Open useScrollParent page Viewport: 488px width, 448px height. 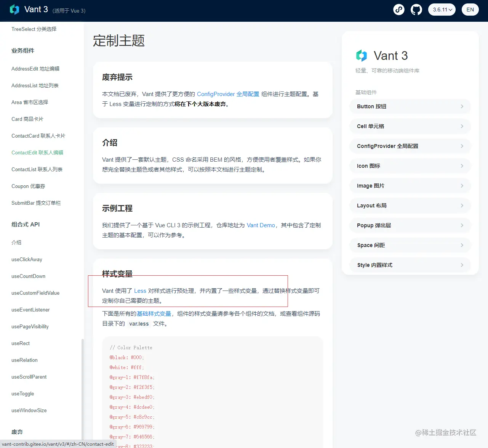(29, 377)
